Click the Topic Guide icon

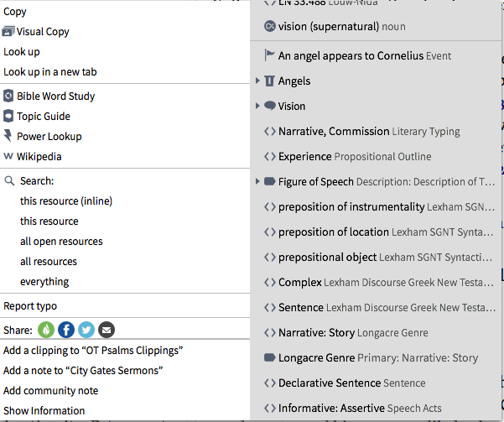coord(8,116)
